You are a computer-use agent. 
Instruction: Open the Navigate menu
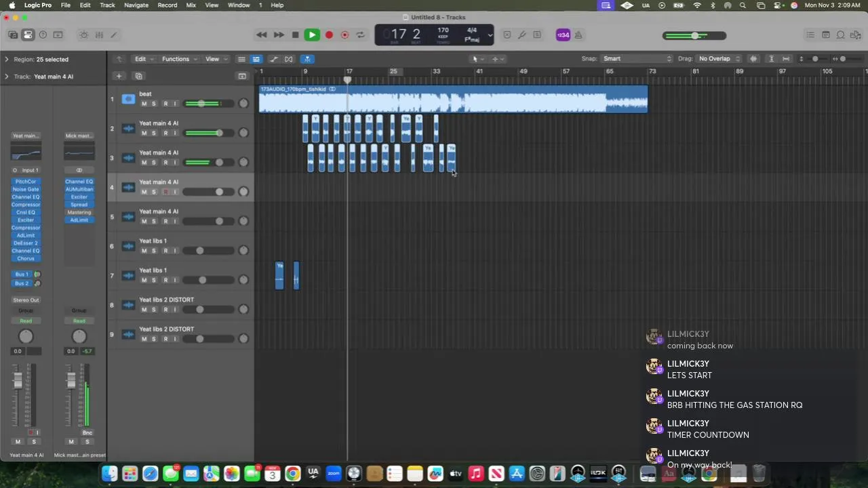point(136,5)
